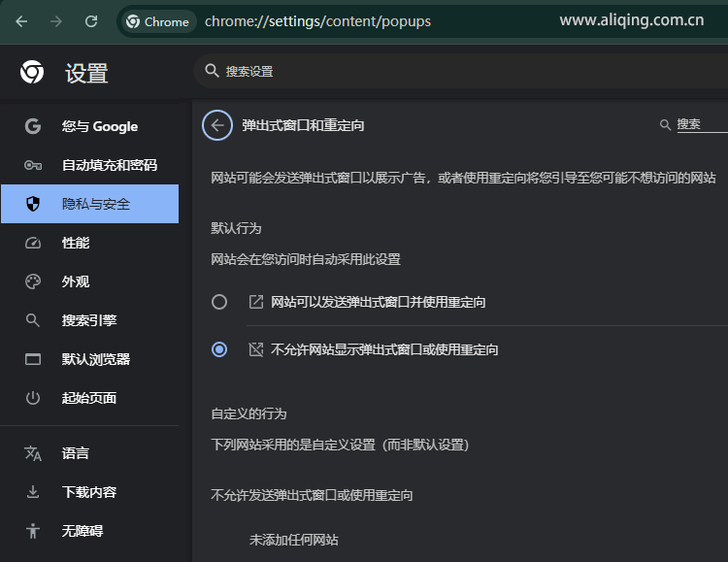Click the 网站会在您访问时自动采用此设置 description

[306, 259]
